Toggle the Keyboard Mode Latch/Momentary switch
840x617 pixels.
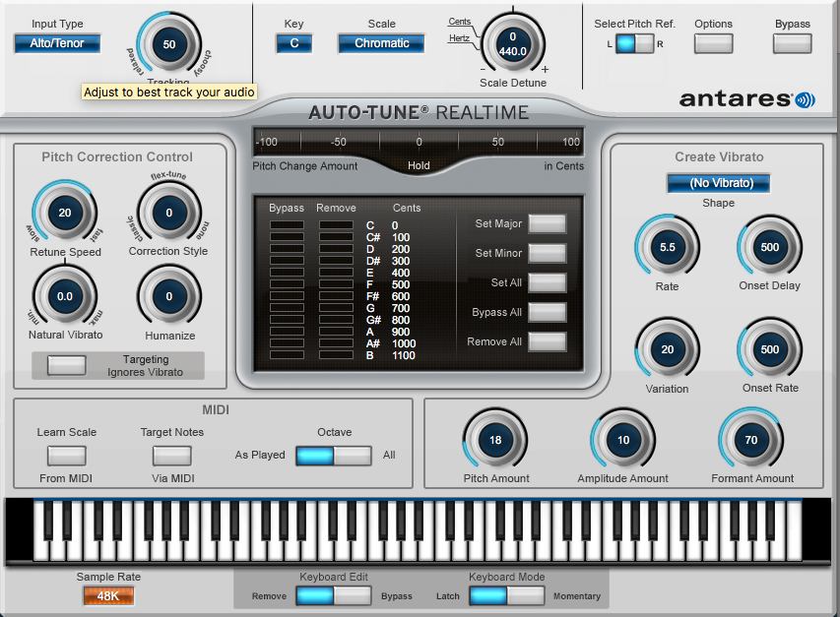[507, 595]
